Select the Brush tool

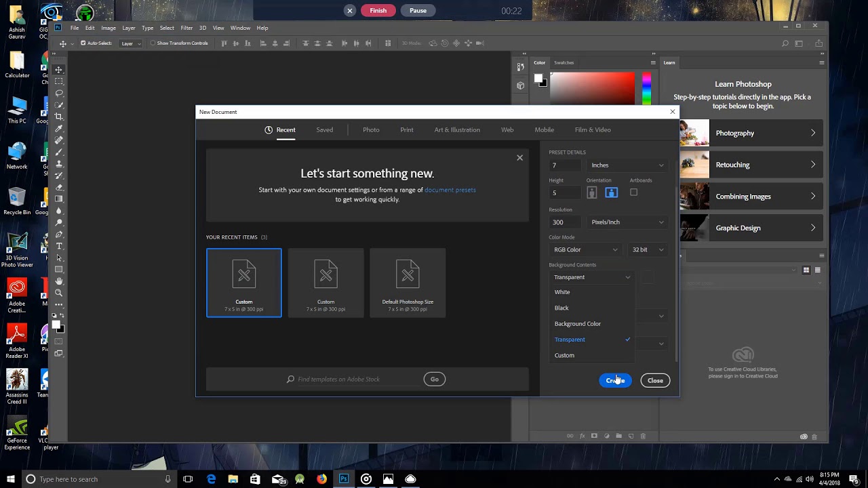coord(59,152)
